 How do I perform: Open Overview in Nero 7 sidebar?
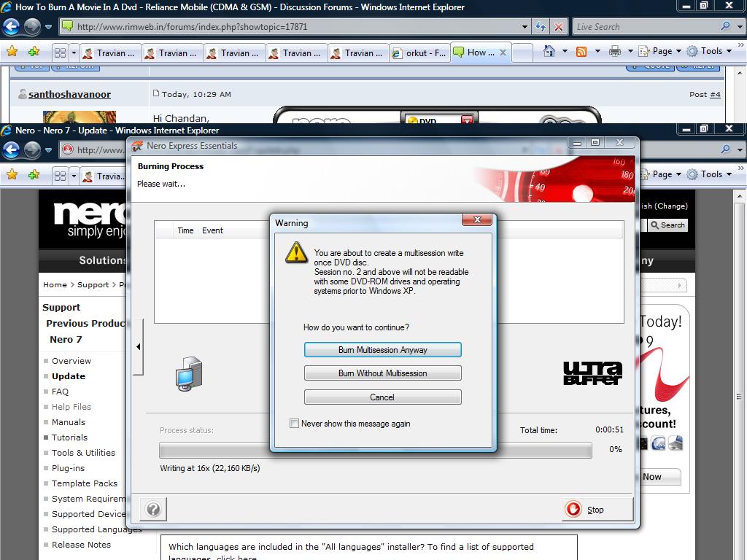pyautogui.click(x=71, y=361)
